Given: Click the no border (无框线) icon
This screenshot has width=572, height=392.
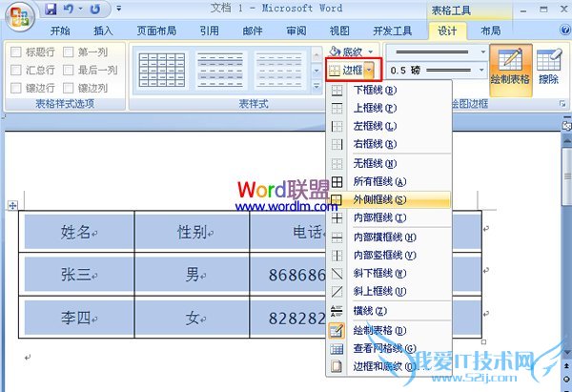Looking at the screenshot, I should tap(337, 163).
